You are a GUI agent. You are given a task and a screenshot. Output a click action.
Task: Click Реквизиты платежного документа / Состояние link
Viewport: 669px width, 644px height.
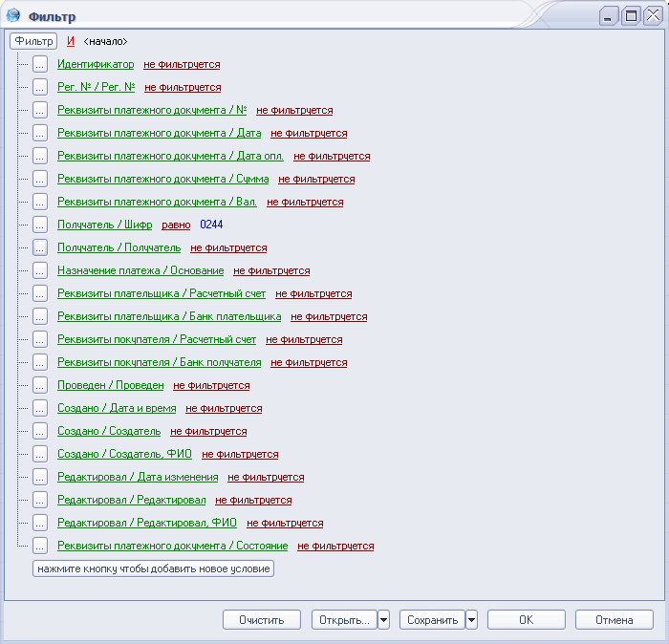172,546
